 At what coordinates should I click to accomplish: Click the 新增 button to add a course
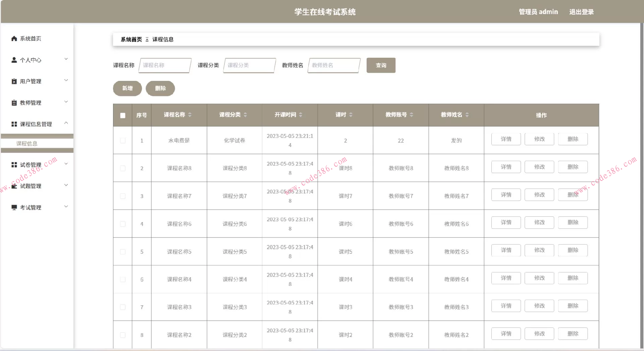127,88
